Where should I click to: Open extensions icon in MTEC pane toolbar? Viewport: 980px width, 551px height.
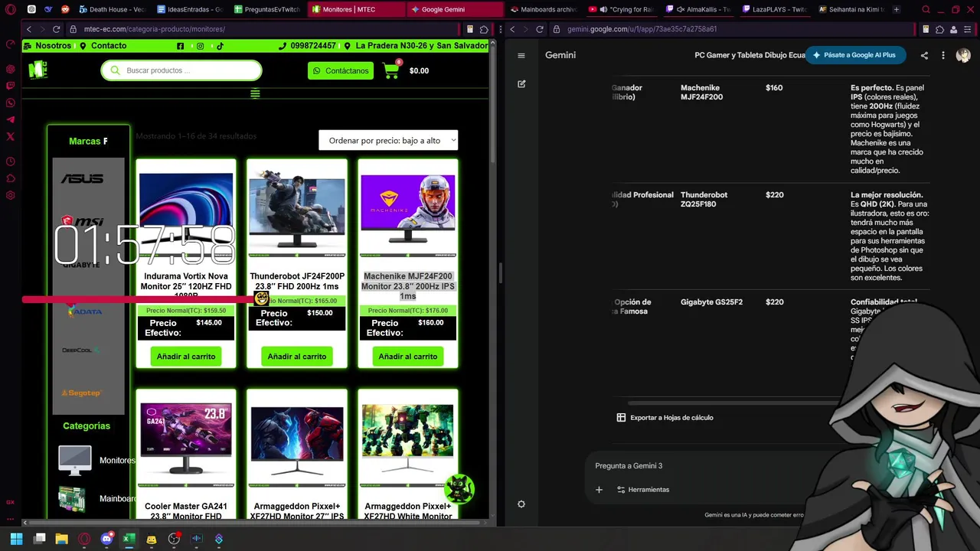[484, 29]
